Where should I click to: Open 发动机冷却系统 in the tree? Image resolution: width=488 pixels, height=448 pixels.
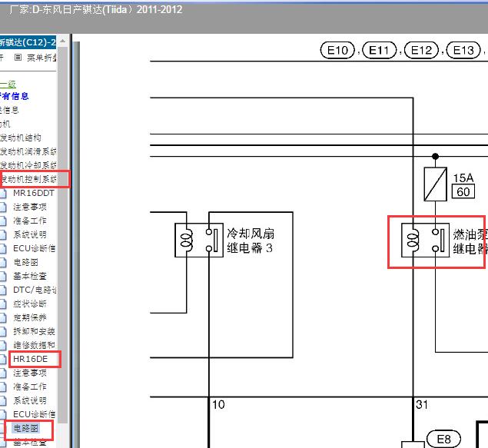tap(28, 165)
